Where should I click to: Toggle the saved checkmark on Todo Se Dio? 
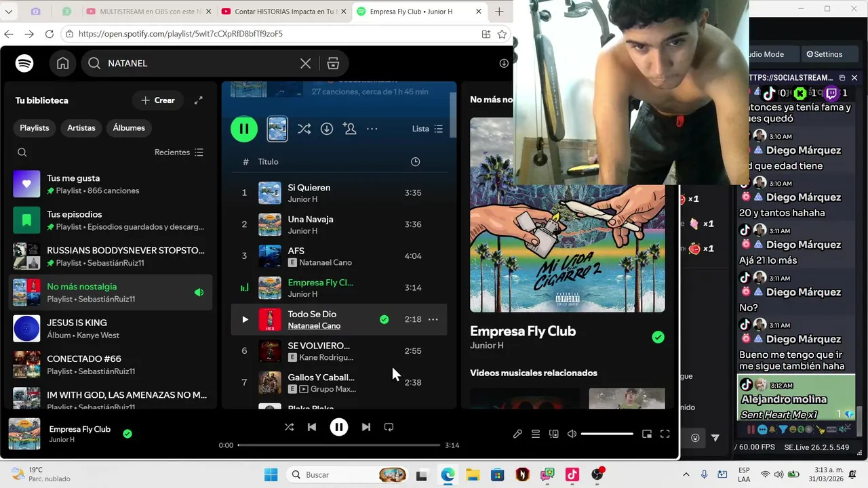[384, 319]
